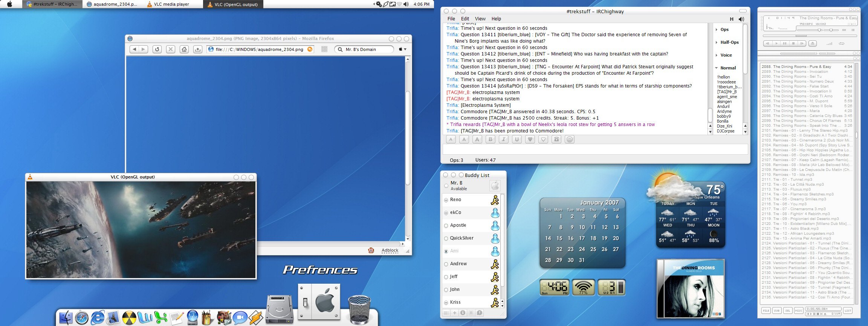Image resolution: width=868 pixels, height=326 pixels.
Task: Expand the Voice user group
Action: click(x=717, y=55)
